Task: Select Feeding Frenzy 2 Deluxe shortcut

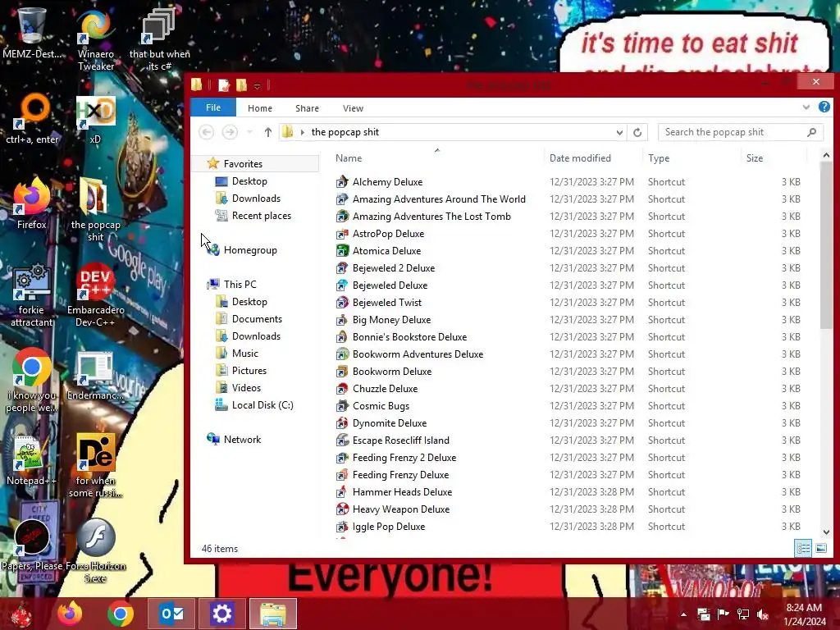Action: [x=404, y=458]
